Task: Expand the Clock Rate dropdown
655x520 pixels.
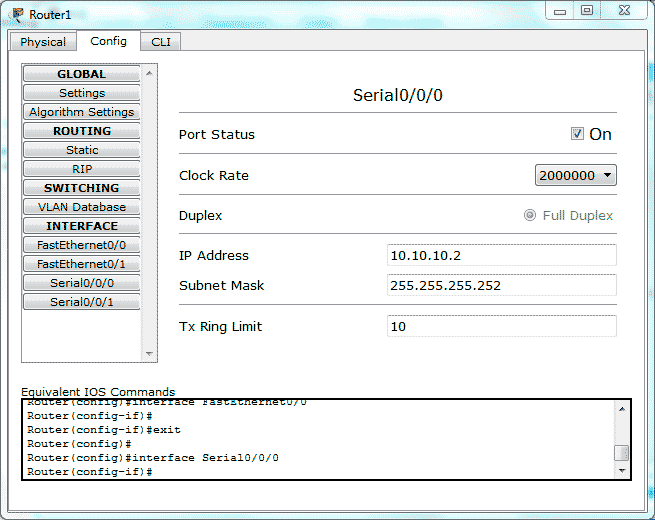Action: tap(576, 176)
